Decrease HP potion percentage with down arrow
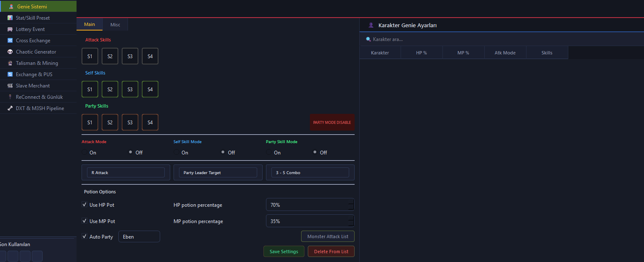644x262 pixels. [x=351, y=208]
